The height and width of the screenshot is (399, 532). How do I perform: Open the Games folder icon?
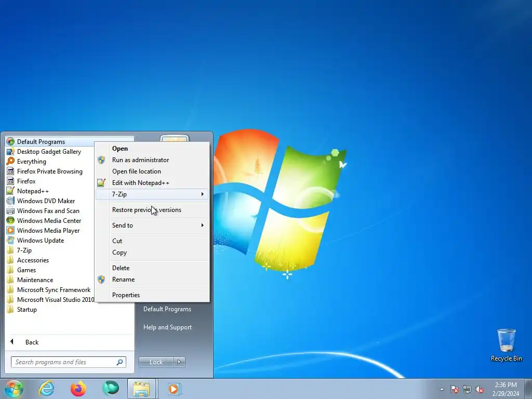[x=10, y=270]
